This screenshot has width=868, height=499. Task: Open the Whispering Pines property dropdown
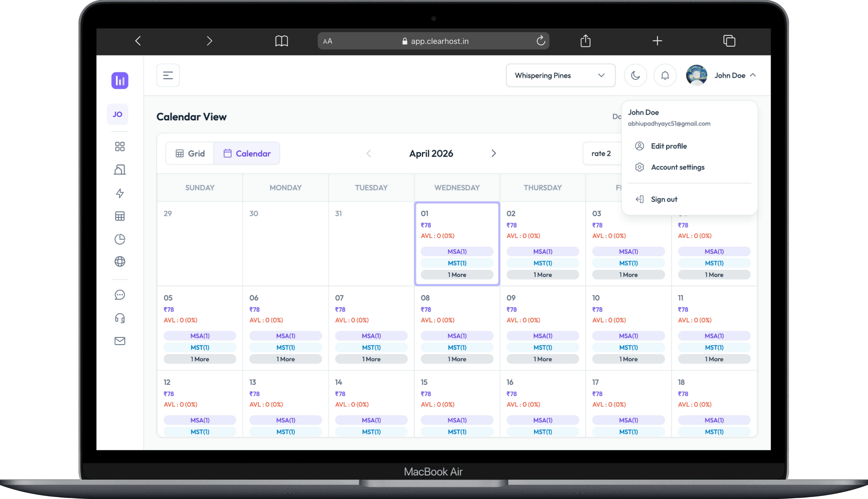(560, 75)
